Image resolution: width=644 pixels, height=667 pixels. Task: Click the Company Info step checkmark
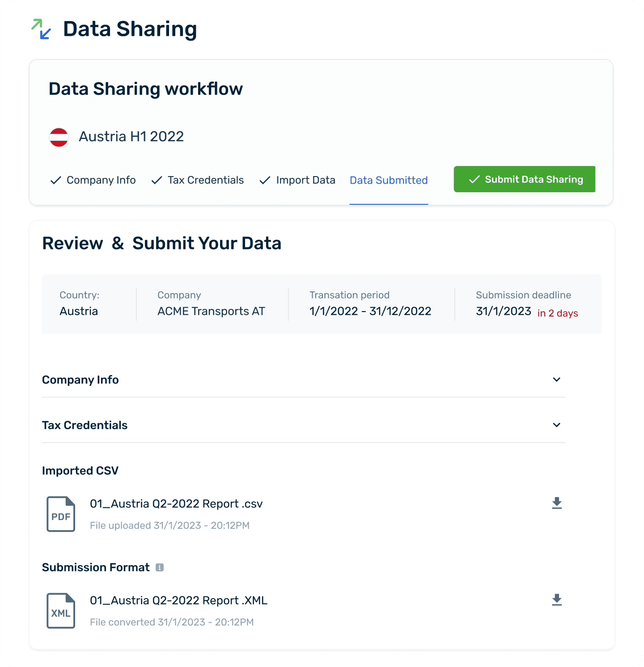[x=56, y=180]
